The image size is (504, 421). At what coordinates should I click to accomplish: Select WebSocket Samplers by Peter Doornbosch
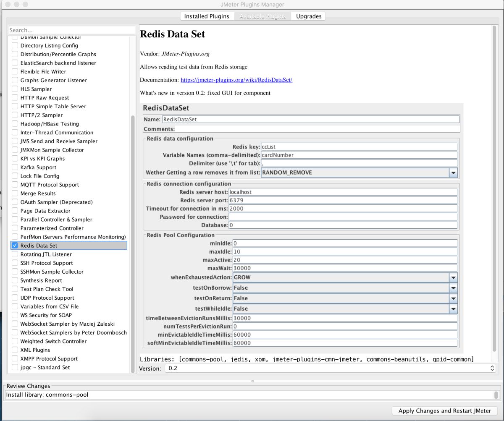pos(73,332)
